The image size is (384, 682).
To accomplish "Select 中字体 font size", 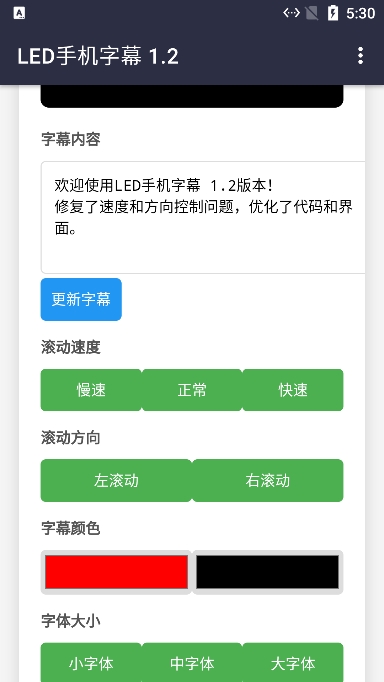I will click(192, 662).
